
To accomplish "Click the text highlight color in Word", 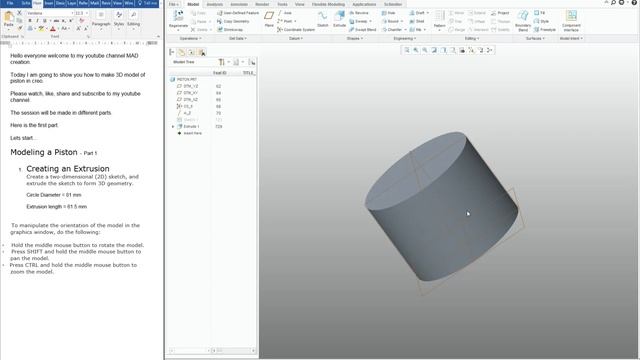I will tap(41, 29).
